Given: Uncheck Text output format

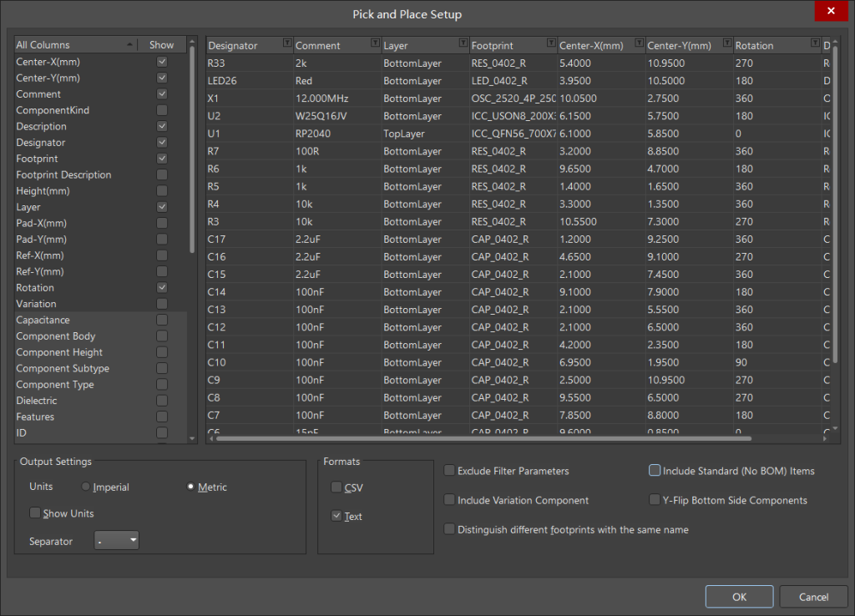Looking at the screenshot, I should pyautogui.click(x=336, y=516).
